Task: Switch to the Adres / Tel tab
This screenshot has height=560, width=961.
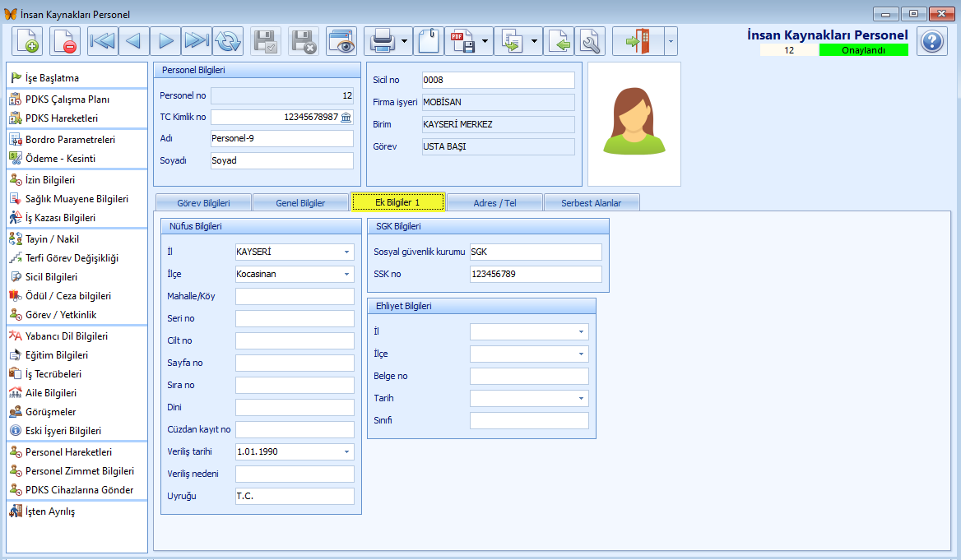Action: click(x=494, y=201)
